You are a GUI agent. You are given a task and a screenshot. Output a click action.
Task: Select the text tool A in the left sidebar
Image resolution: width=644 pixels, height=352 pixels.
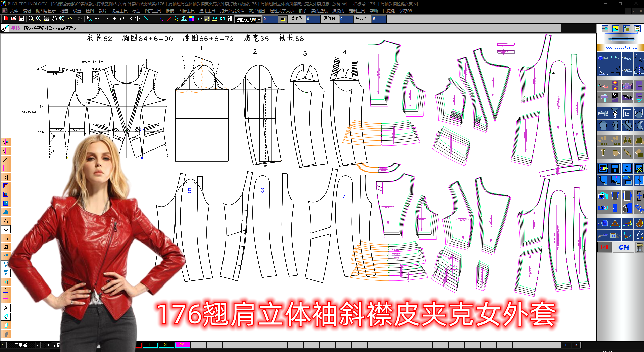(x=5, y=308)
